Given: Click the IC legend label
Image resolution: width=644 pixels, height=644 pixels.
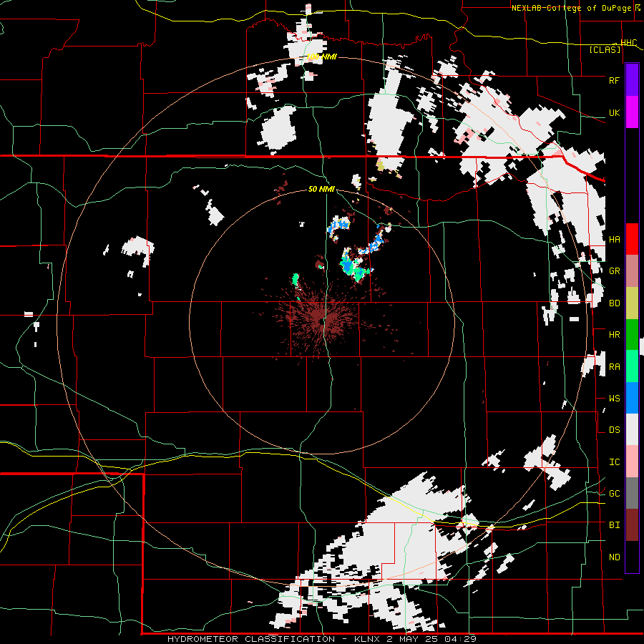Looking at the screenshot, I should pos(614,462).
